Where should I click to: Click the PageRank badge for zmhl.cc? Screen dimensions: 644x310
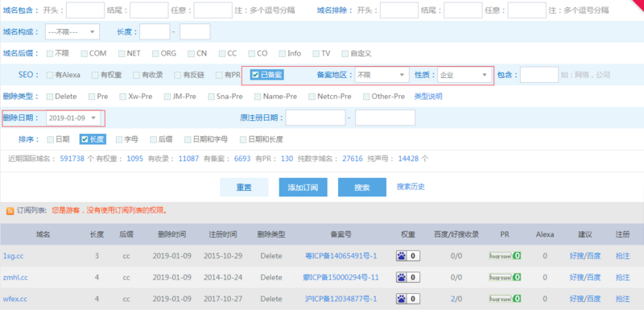(x=505, y=278)
